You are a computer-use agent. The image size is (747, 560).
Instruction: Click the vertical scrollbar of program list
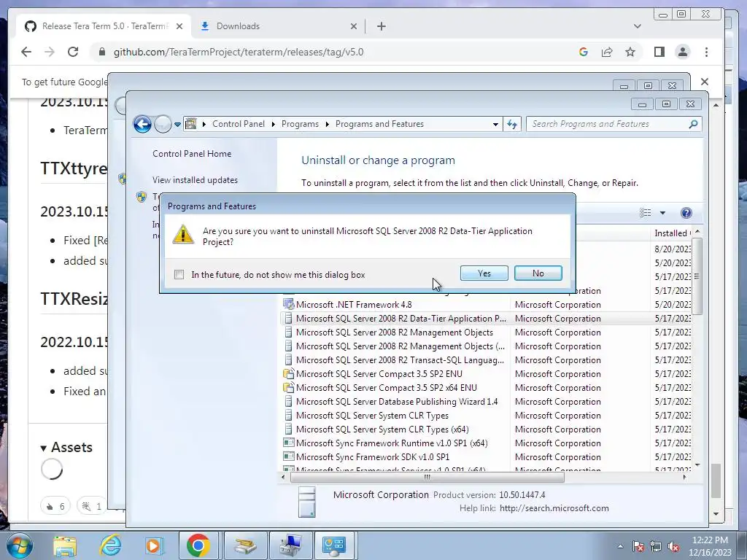point(697,276)
